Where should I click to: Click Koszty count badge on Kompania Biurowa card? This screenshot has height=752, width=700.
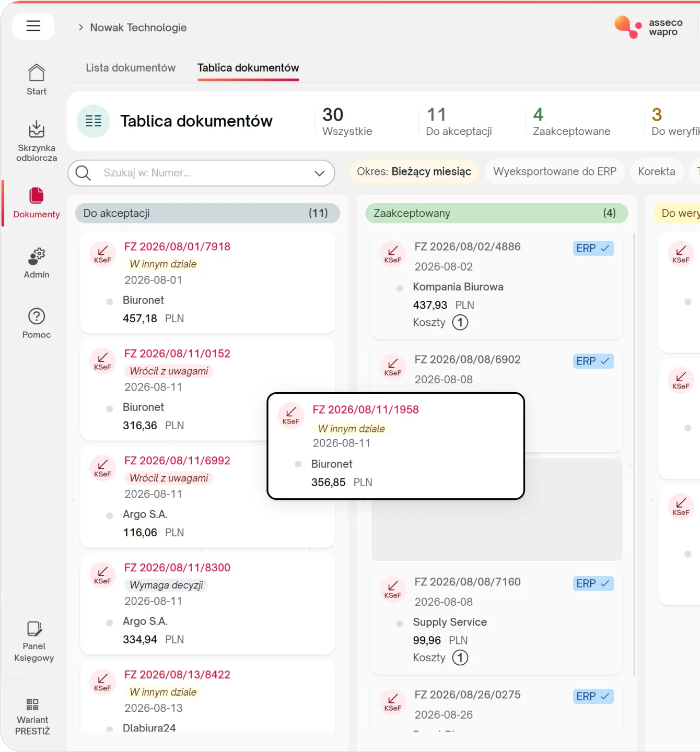click(460, 322)
